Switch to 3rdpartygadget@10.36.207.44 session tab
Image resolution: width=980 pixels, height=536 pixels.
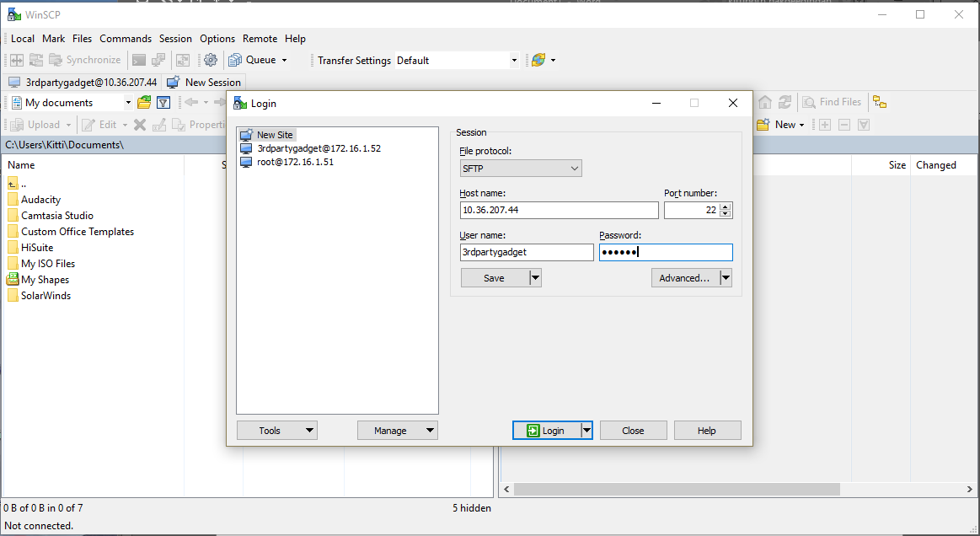(83, 83)
